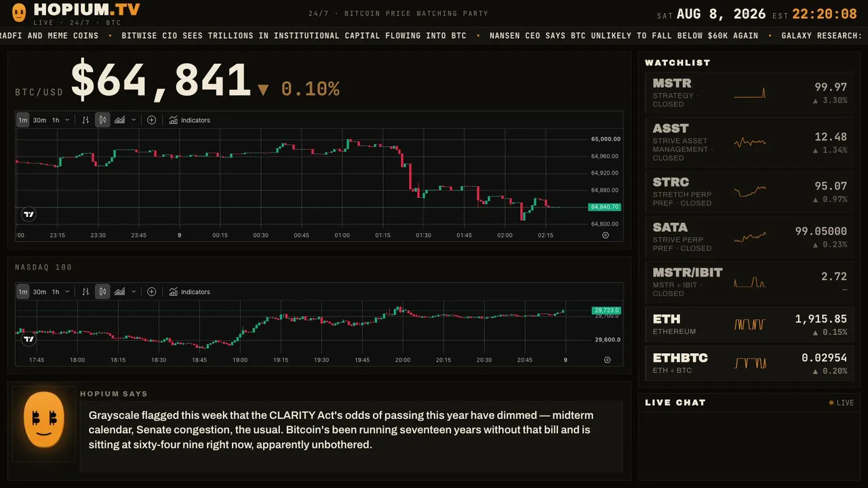Click the WATCHLIST heading
The height and width of the screenshot is (488, 868).
[677, 63]
